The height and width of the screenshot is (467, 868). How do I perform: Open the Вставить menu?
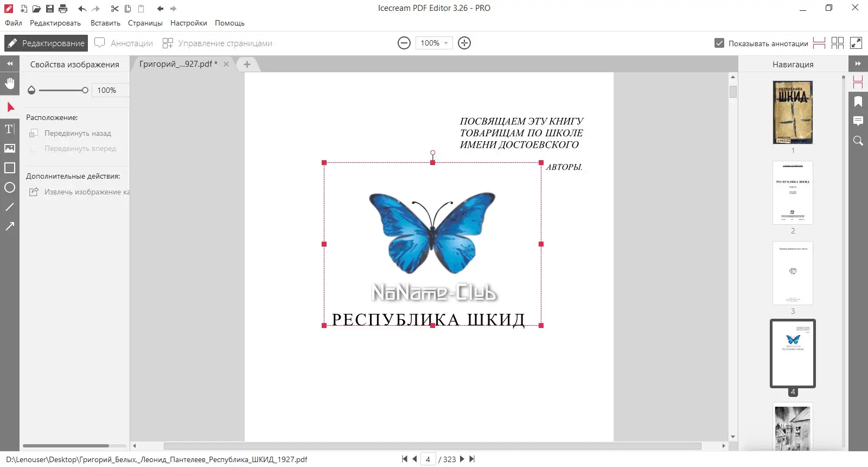tap(105, 23)
